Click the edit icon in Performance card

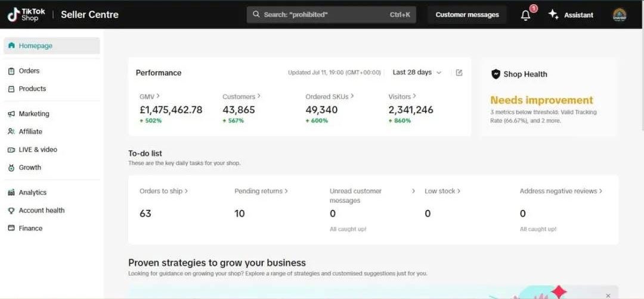(459, 73)
